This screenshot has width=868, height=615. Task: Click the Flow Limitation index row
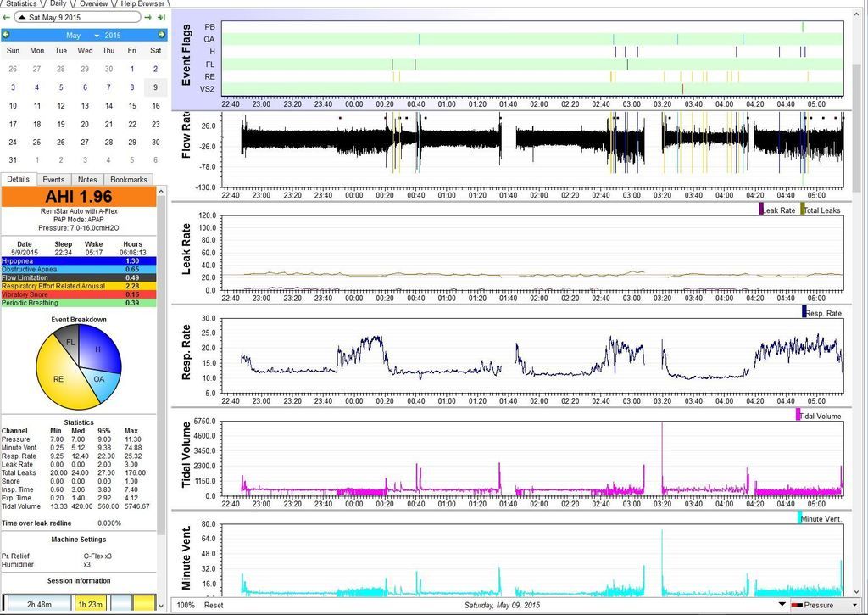coord(79,277)
